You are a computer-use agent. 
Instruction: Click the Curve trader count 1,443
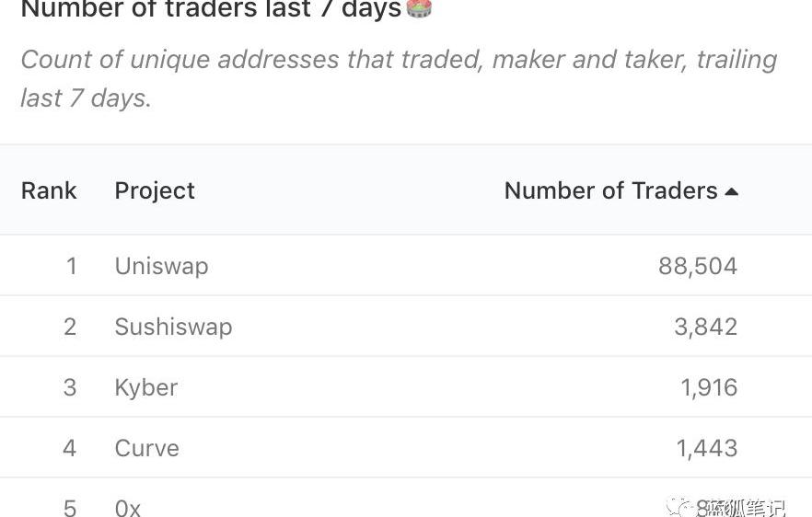coord(706,448)
